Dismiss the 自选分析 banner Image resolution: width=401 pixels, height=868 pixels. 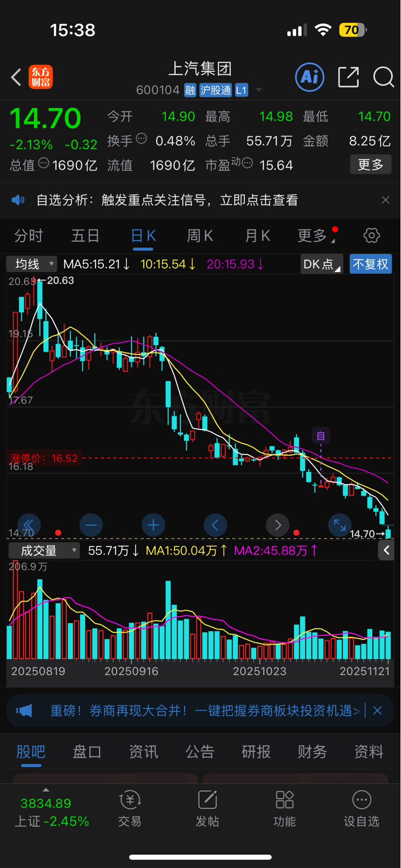[x=385, y=200]
